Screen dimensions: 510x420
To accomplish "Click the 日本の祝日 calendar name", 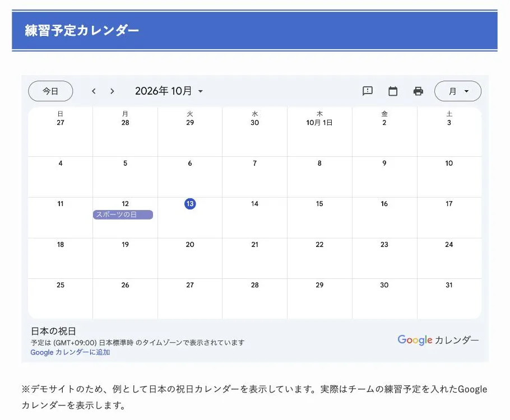I will coord(53,332).
